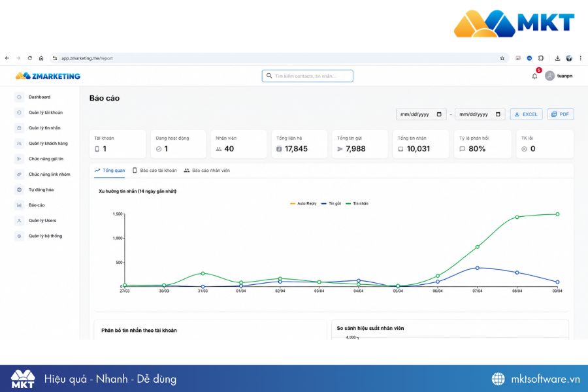Click the 17,845 total contacts value
The height and width of the screenshot is (392, 588).
tap(296, 149)
